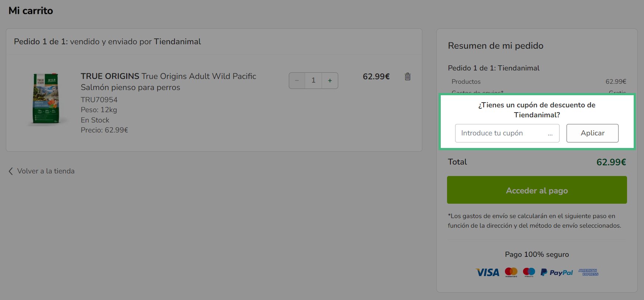Open TRUE ORIGINS Adult Wild Pacific product title
The width and height of the screenshot is (644, 300).
click(168, 82)
